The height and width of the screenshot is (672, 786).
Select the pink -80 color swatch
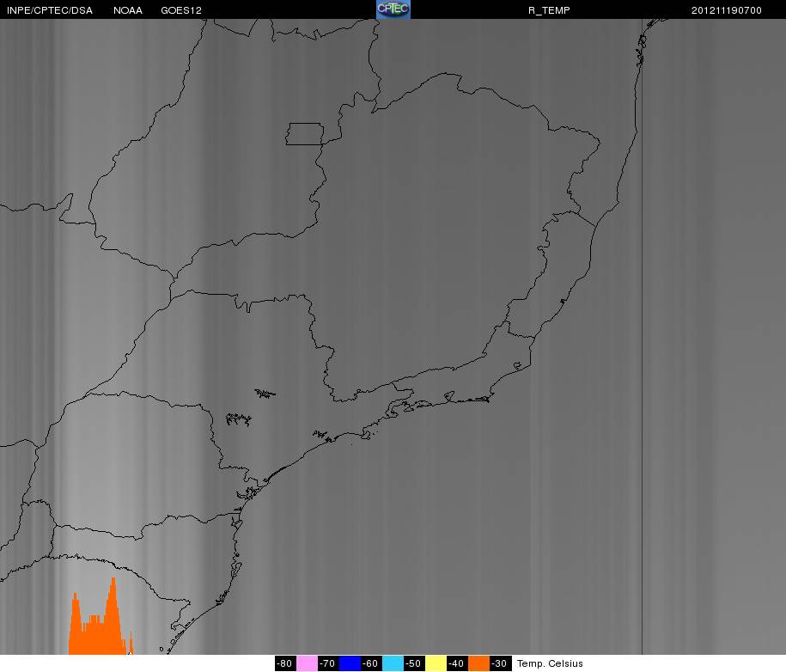click(307, 663)
